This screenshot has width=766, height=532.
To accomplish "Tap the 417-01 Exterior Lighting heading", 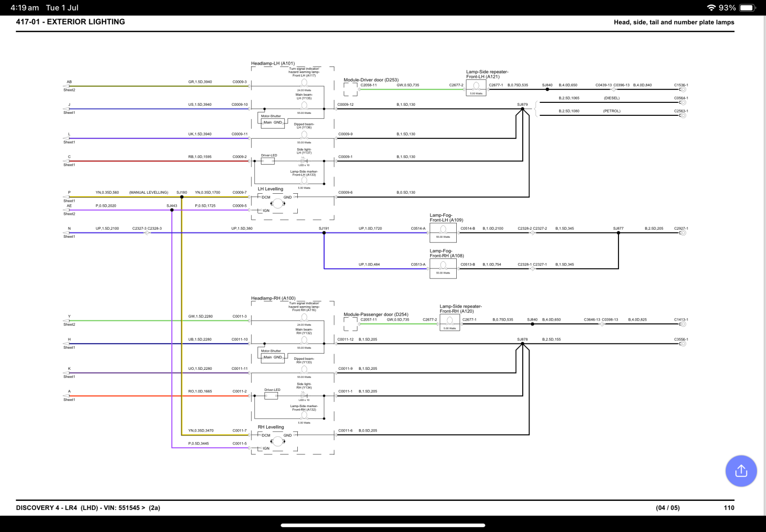I will coord(70,22).
